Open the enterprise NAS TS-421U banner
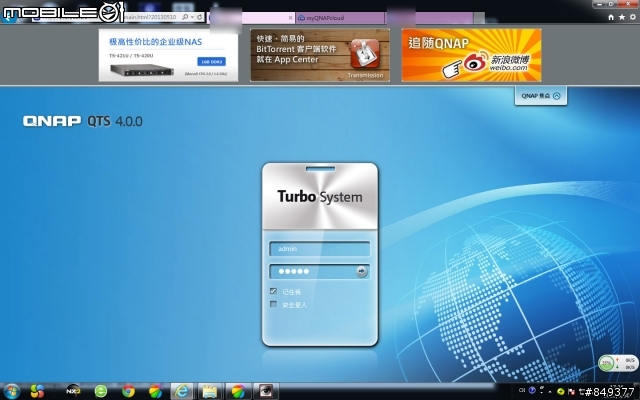 (168, 55)
